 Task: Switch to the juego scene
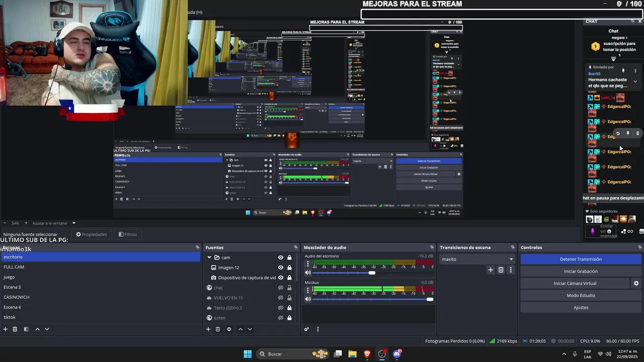click(100, 277)
